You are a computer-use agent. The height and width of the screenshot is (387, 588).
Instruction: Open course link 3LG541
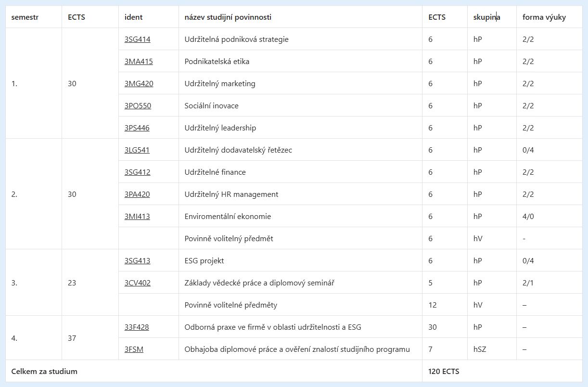point(137,150)
